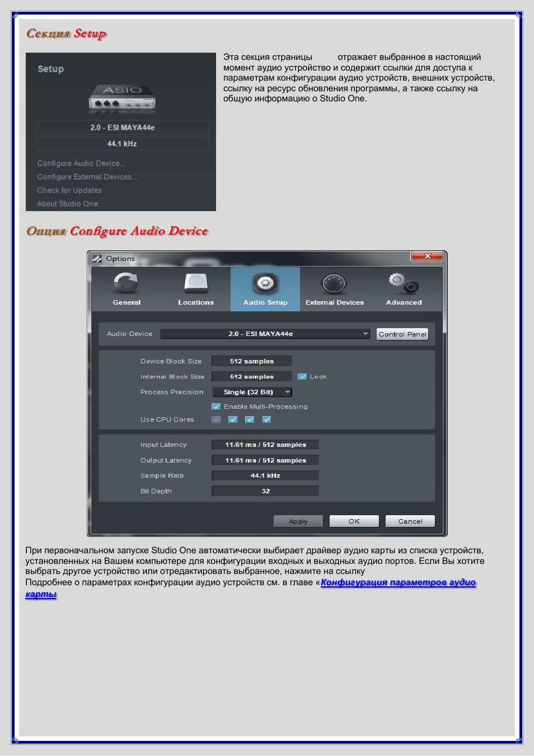
Task: Open About Studio One link
Action: click(68, 204)
